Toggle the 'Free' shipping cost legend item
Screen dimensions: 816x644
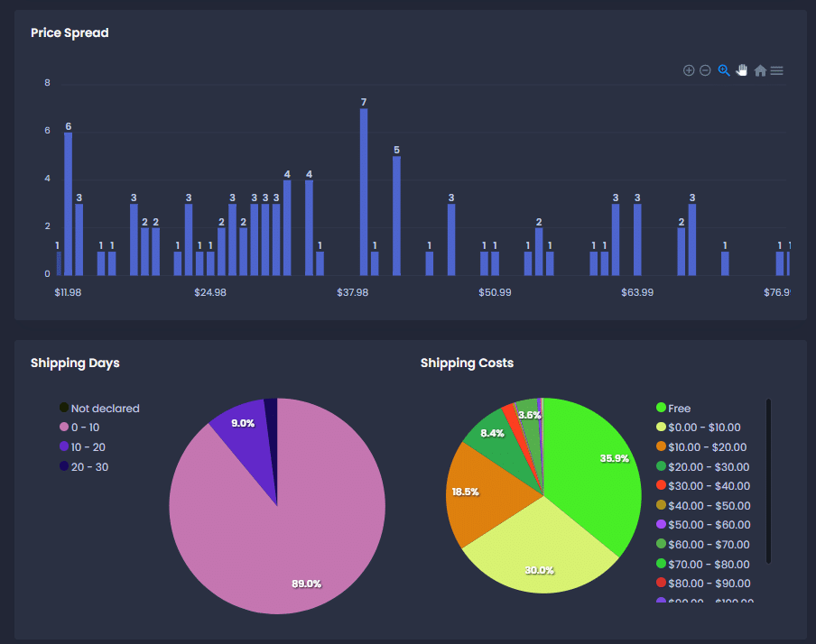click(679, 409)
